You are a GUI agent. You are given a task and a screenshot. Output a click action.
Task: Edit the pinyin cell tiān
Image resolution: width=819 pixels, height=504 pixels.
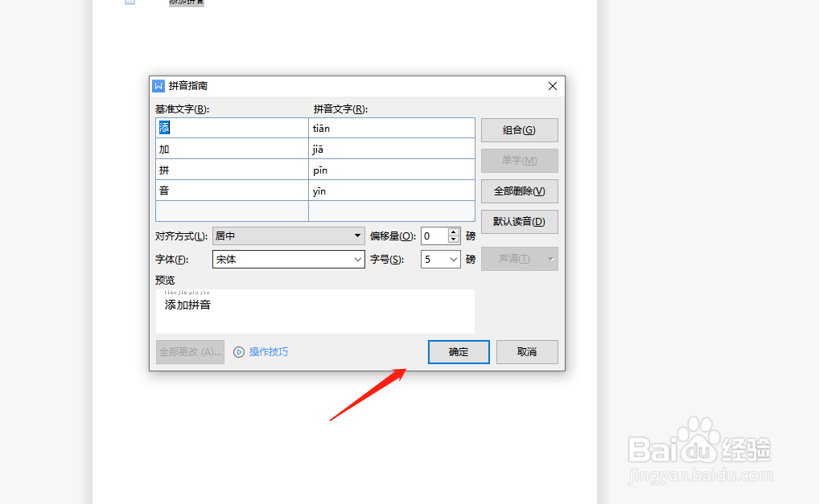click(392, 128)
